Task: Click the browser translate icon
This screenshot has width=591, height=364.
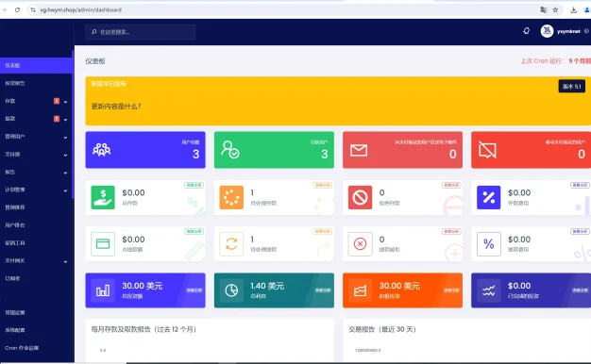Action: (544, 9)
